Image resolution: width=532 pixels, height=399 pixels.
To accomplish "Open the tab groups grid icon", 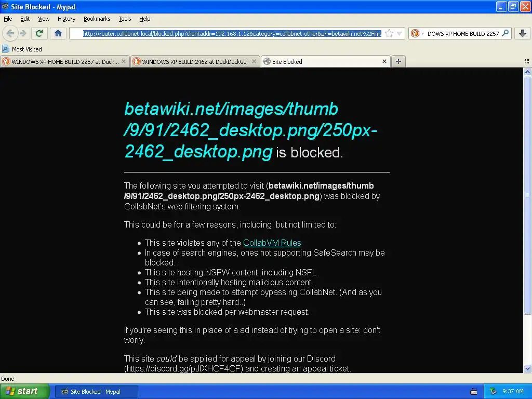I will coord(527,61).
